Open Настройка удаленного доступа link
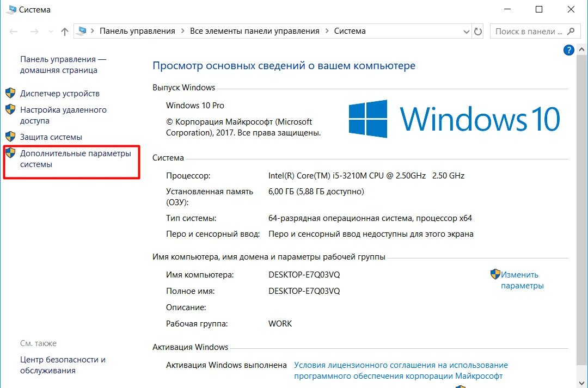The width and height of the screenshot is (588, 388). coord(63,115)
